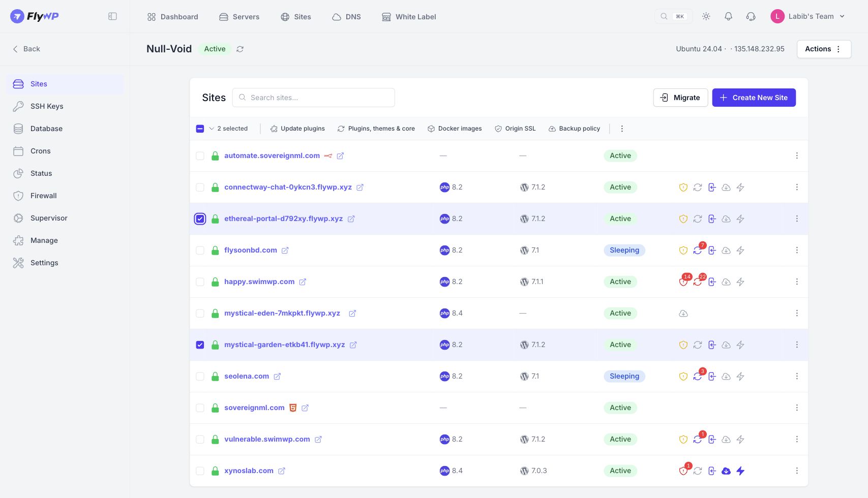
Task: Go Back from the sidebar
Action: click(x=26, y=49)
